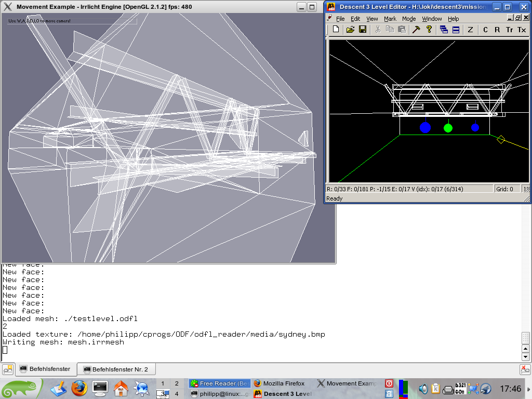Save level with the floppy disk icon
The image size is (532, 399).
(x=363, y=30)
